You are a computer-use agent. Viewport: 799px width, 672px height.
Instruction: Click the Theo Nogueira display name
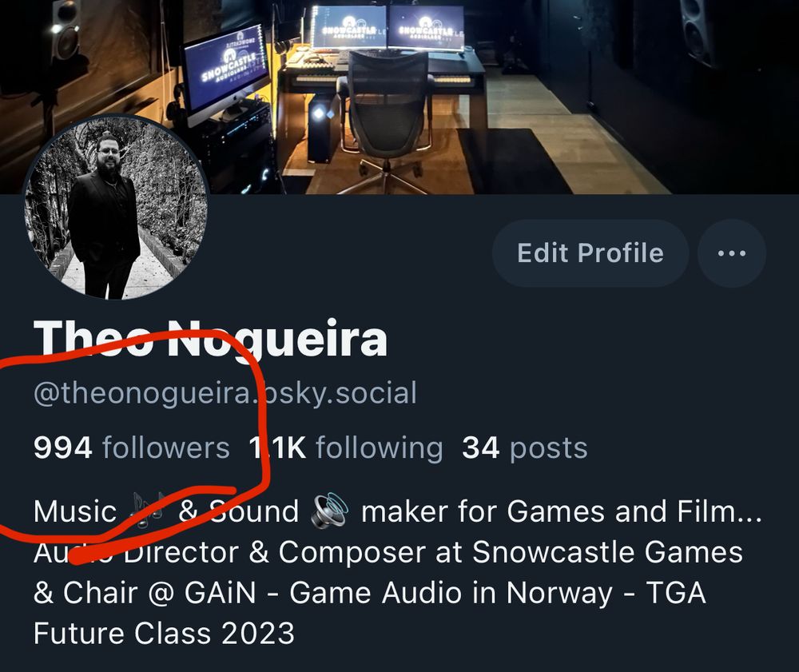210,338
